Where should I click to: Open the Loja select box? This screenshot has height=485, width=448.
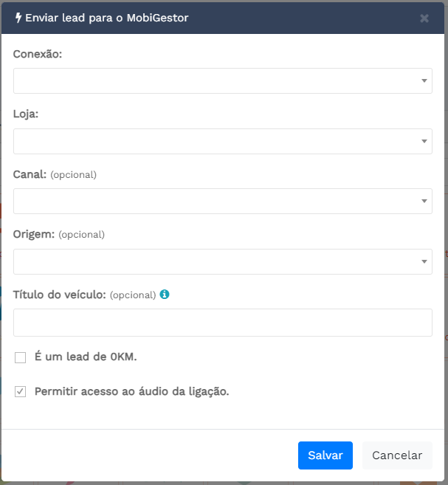point(223,141)
